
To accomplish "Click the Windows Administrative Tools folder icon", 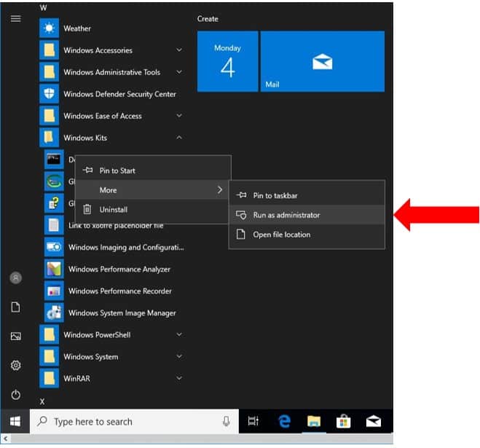I will (49, 72).
